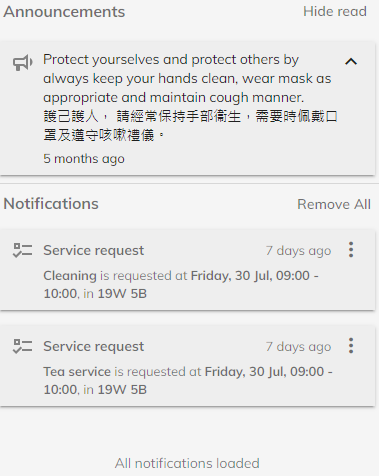Screen dimensions: 379x476
Task: Click the Service request title for Cleaning
Action: coord(94,250)
